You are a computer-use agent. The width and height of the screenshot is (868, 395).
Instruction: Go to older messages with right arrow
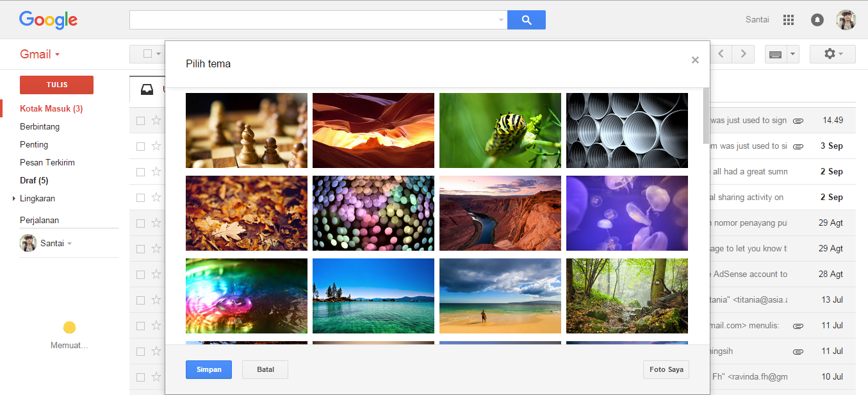pyautogui.click(x=743, y=54)
